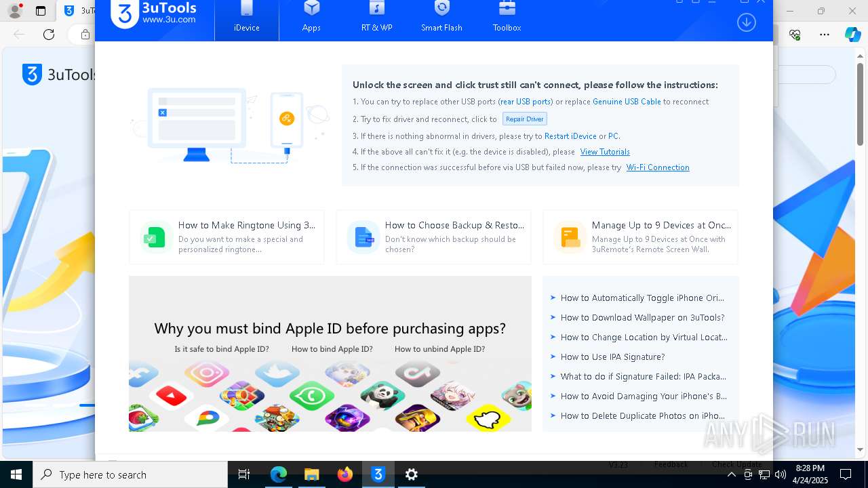Open the Toolbox tab

507,19
